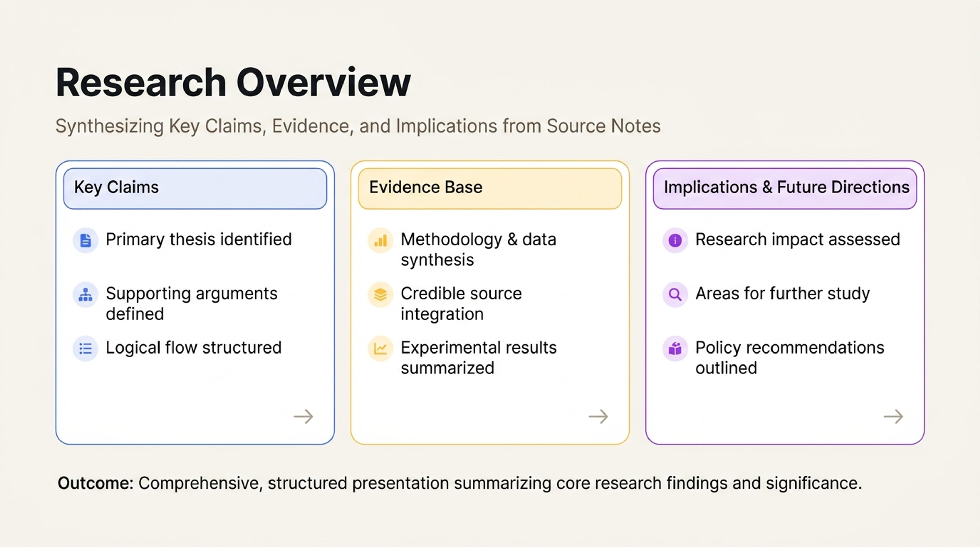Click the Research Overview title

(x=233, y=82)
